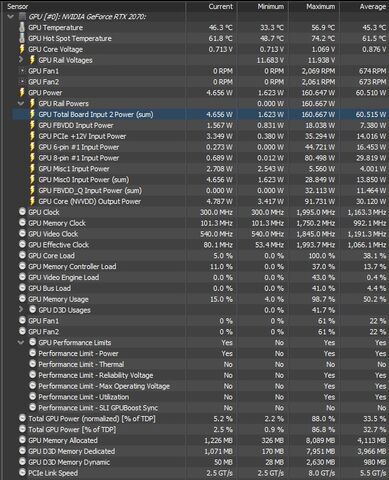Select the GPU Video Clock label
389x480 pixels.
pos(53,234)
